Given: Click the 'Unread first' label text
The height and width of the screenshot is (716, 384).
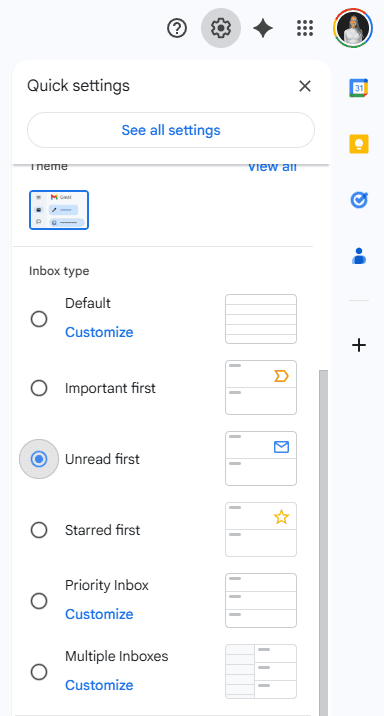Looking at the screenshot, I should pos(102,459).
